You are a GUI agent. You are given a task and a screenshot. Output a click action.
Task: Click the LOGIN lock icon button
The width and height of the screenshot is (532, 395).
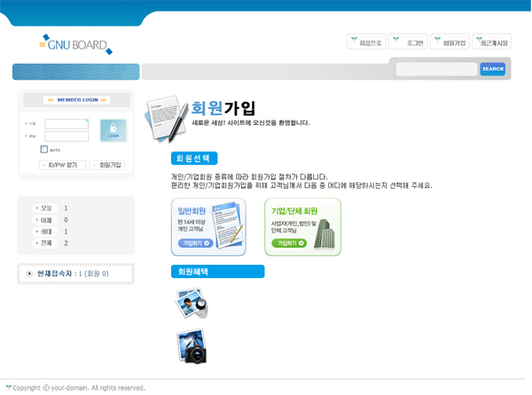(x=113, y=130)
